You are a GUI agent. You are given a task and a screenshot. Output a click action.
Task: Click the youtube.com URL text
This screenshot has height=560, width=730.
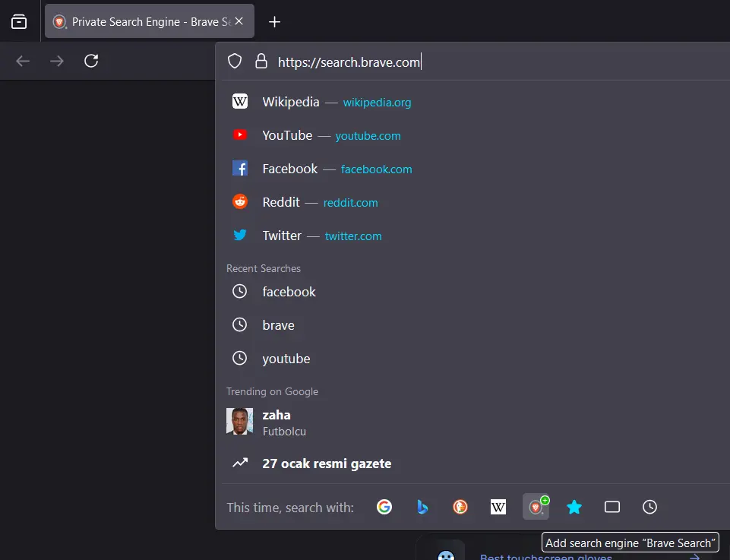368,136
